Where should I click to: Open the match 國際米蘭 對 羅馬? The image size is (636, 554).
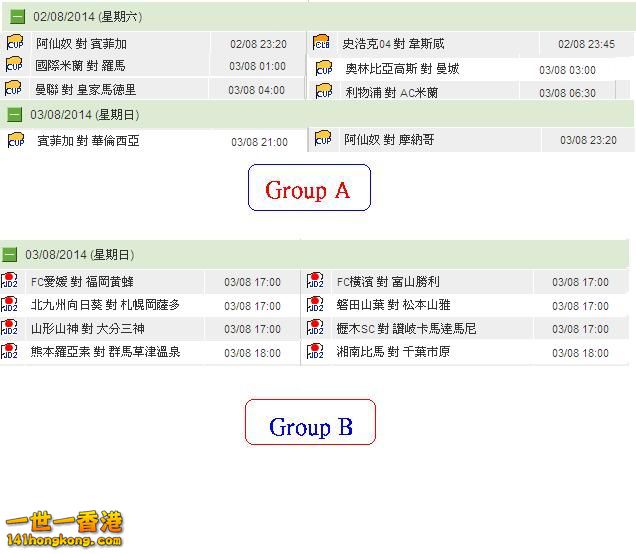click(x=80, y=65)
